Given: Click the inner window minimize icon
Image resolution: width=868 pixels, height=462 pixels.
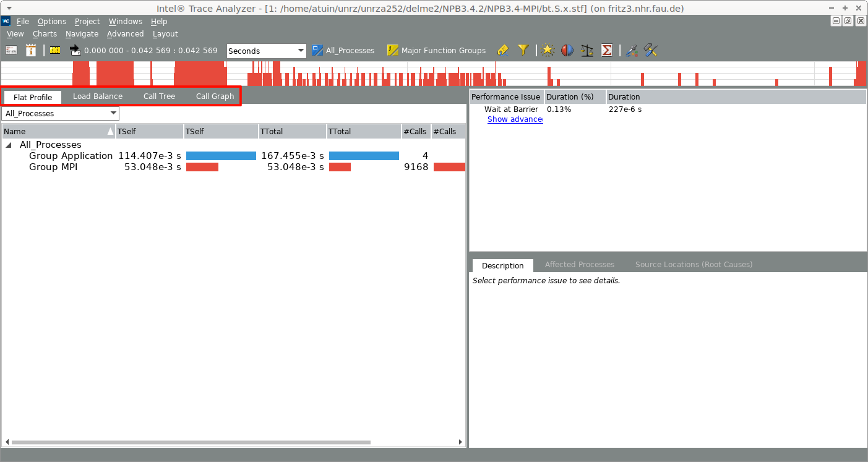Looking at the screenshot, I should coord(836,21).
